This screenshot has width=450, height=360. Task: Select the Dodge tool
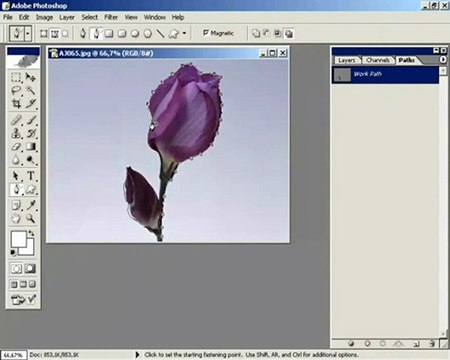31,160
